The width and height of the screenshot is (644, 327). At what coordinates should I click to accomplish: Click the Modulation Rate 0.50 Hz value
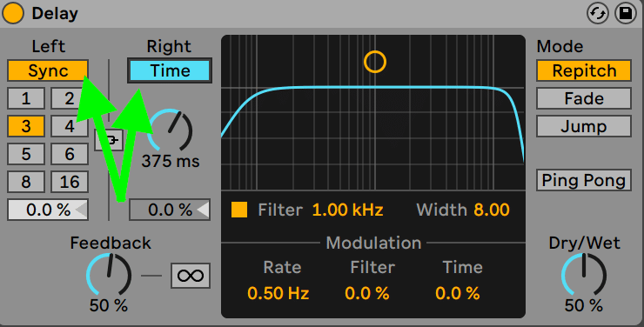pyautogui.click(x=278, y=293)
